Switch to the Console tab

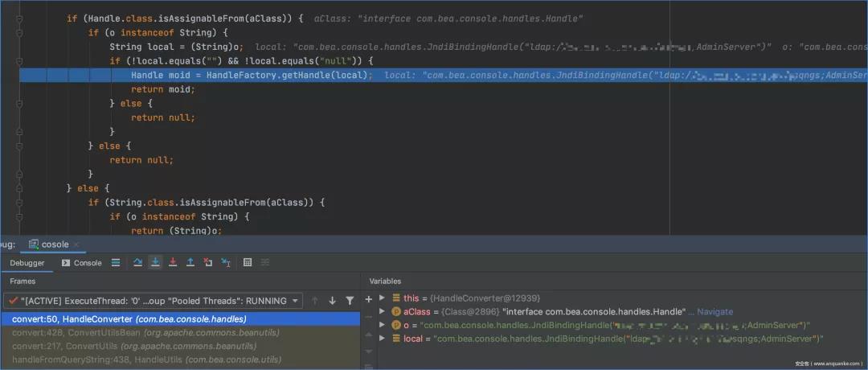point(82,263)
